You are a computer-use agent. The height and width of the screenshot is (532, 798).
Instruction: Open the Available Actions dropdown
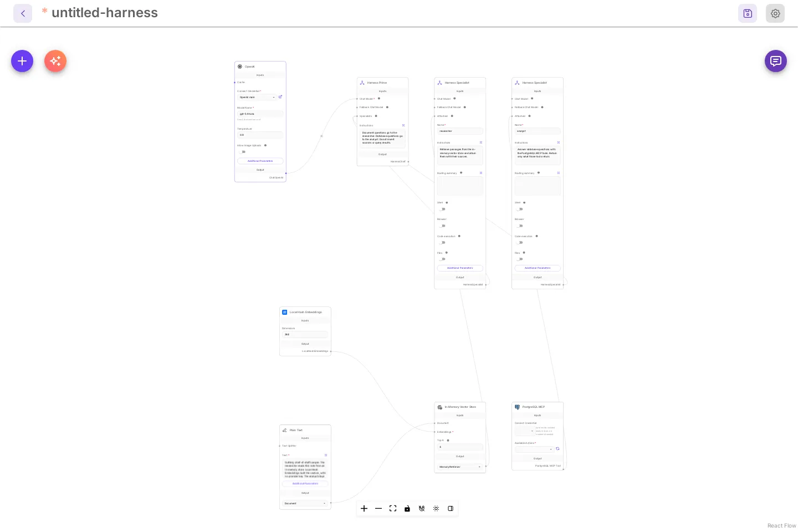[x=534, y=449]
